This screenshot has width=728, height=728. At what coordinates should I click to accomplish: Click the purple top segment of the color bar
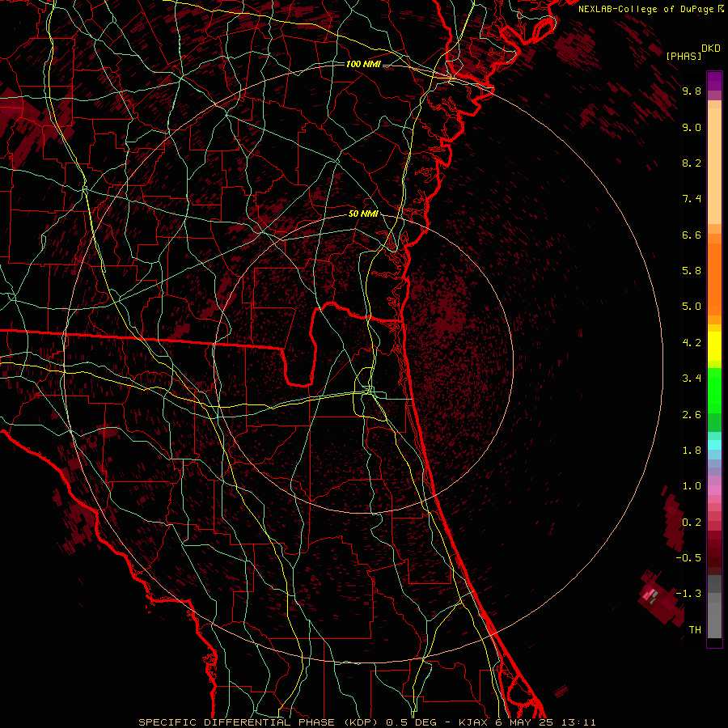tap(714, 81)
